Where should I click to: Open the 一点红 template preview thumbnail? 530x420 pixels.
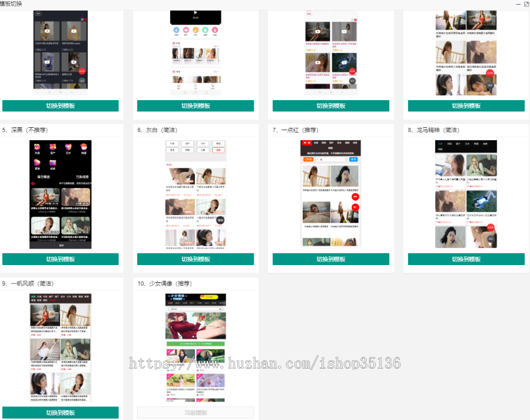click(331, 194)
